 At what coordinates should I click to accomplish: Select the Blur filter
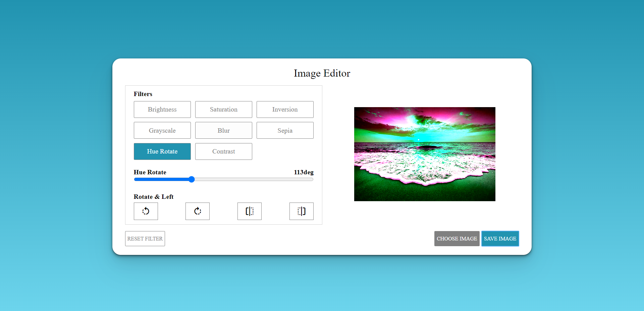click(223, 130)
